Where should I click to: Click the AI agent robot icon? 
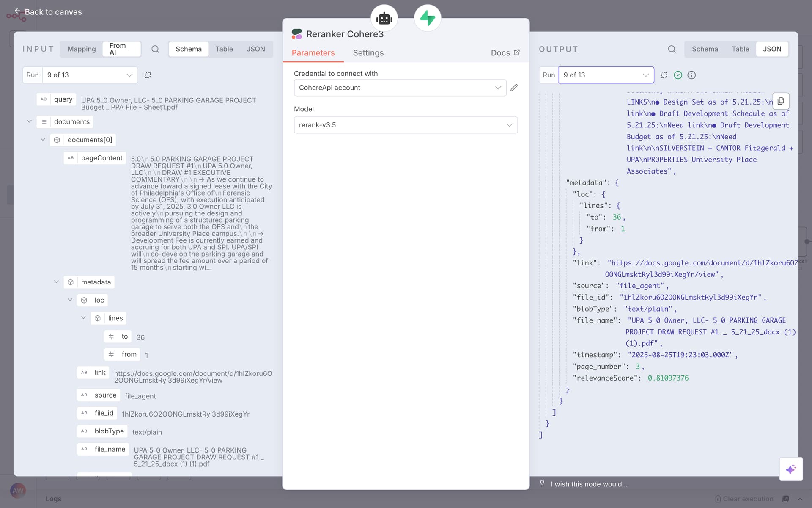coord(384,18)
